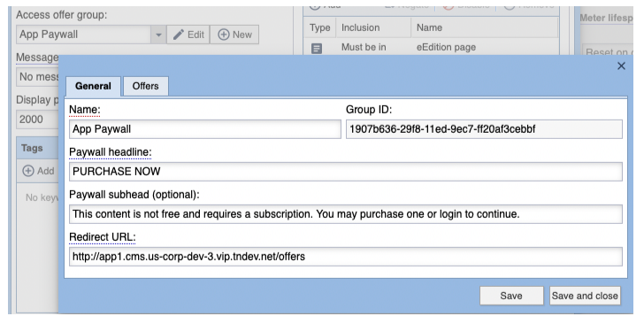Click the pencil Edit button
This screenshot has width=644, height=324.
188,35
